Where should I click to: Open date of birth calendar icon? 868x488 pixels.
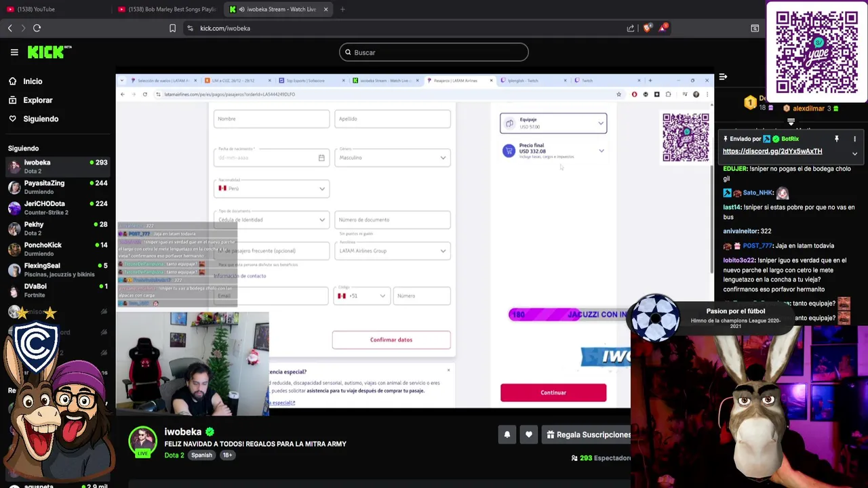tap(321, 158)
